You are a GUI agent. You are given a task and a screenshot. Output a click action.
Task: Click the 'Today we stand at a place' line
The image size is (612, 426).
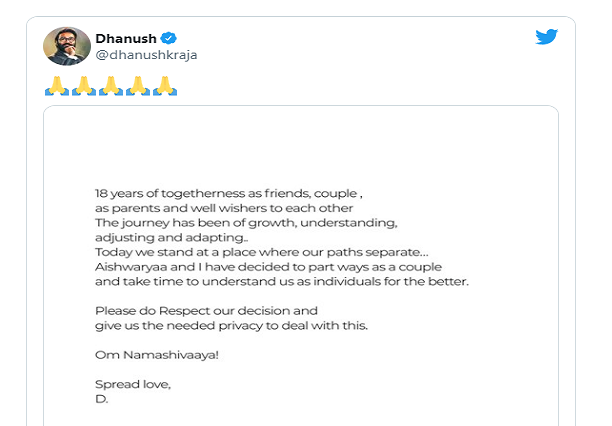262,252
